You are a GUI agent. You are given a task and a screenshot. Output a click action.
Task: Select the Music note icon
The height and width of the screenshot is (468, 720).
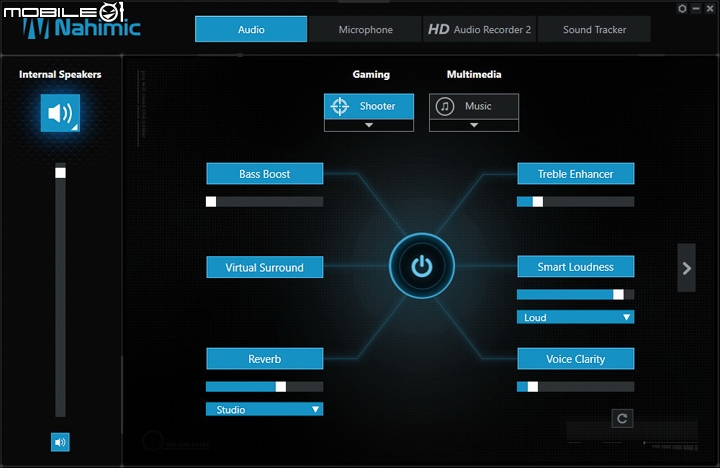pos(444,106)
